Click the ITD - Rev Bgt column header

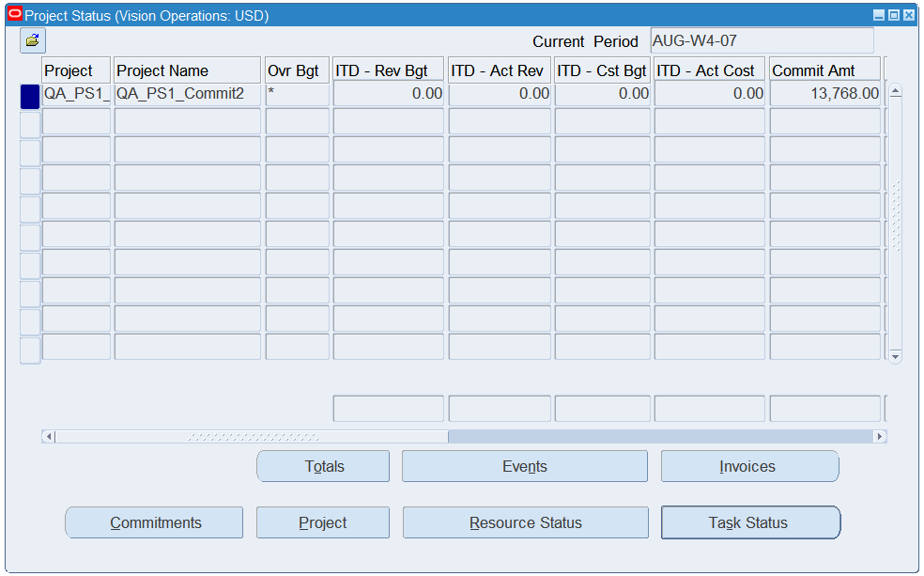click(x=389, y=70)
